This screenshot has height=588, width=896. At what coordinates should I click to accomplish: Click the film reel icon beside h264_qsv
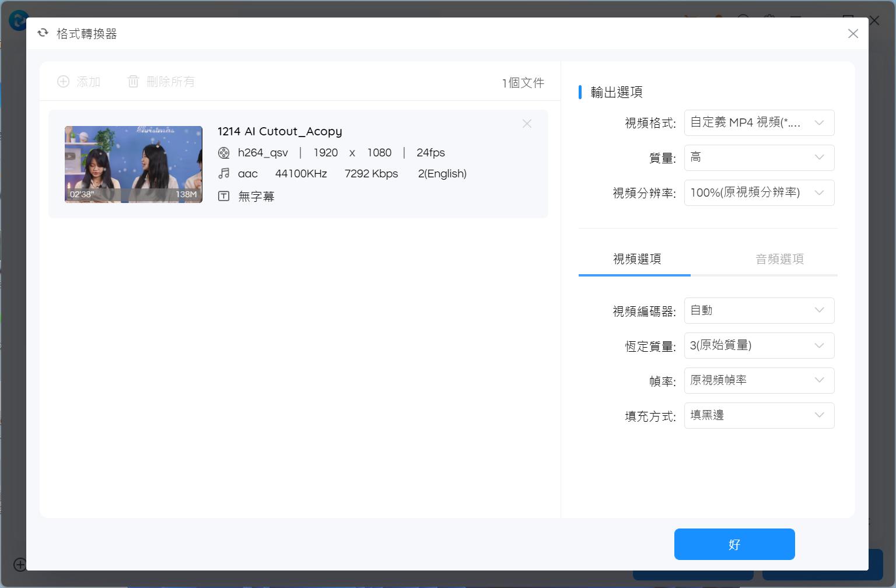(223, 153)
